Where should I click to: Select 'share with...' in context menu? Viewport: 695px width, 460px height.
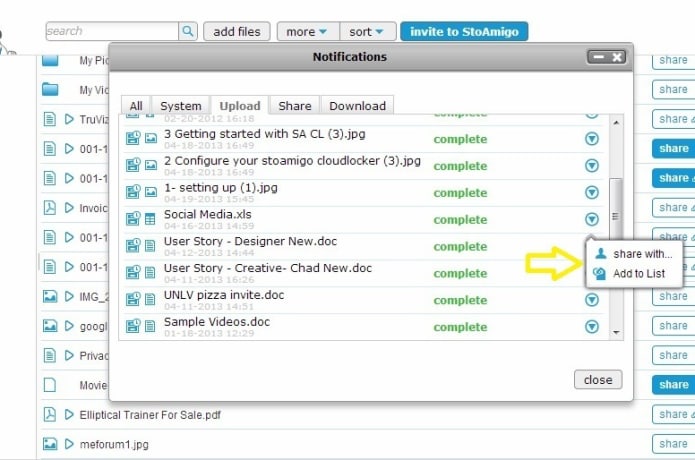642,254
